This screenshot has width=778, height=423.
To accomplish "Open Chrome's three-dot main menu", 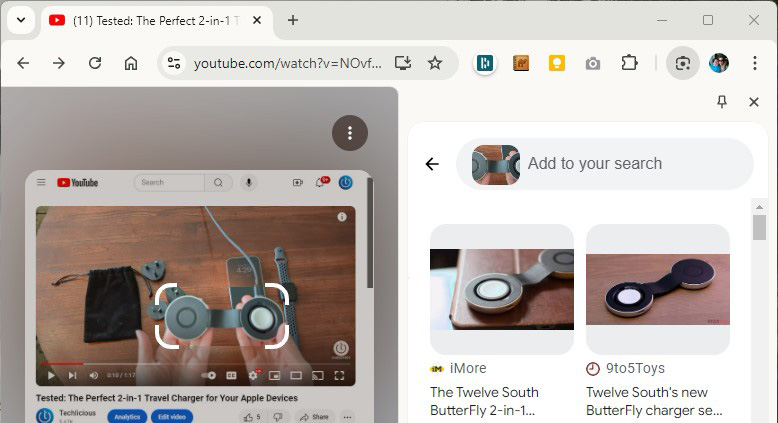I will [755, 63].
